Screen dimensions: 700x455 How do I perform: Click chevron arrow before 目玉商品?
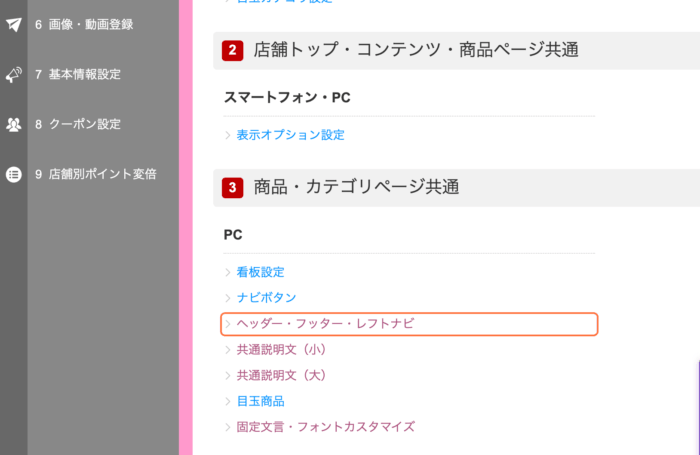coord(228,401)
